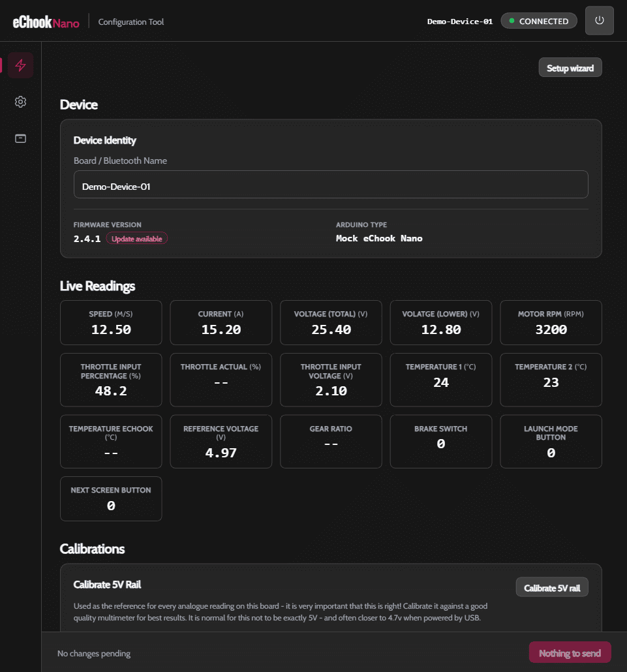Click the Calibrations heading
Viewport: 627px width, 672px height.
[92, 549]
